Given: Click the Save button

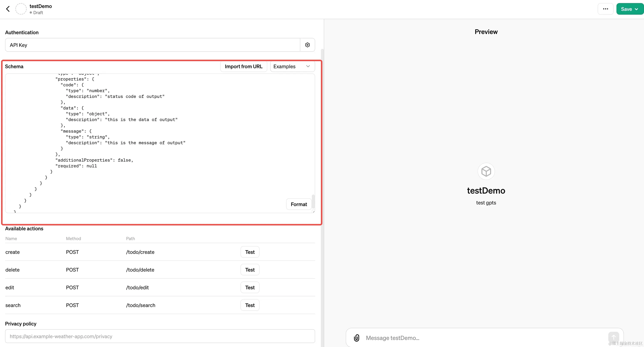Looking at the screenshot, I should coord(627,9).
